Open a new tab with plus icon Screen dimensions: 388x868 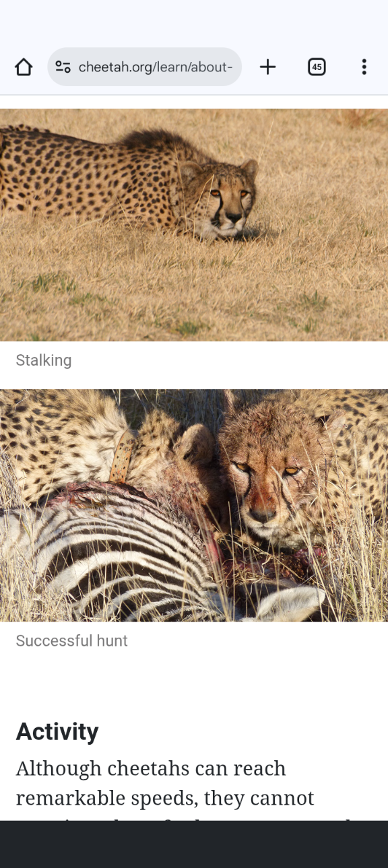pos(268,67)
